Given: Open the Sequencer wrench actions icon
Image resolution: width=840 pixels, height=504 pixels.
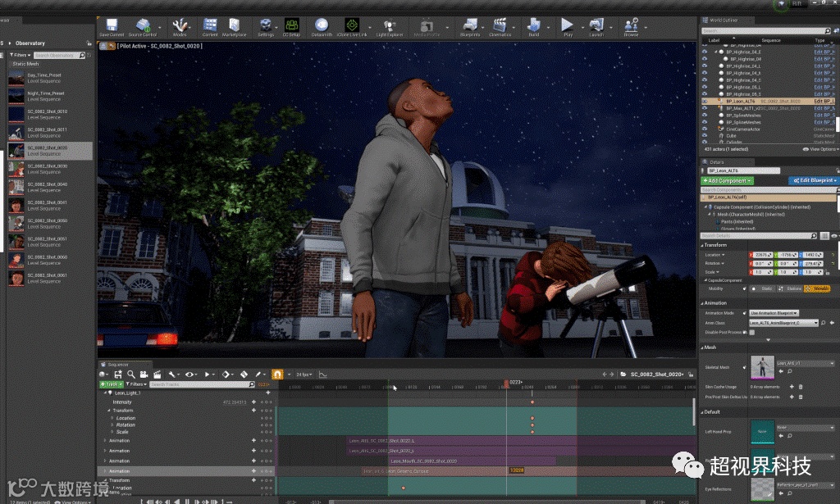Looking at the screenshot, I should click(171, 375).
